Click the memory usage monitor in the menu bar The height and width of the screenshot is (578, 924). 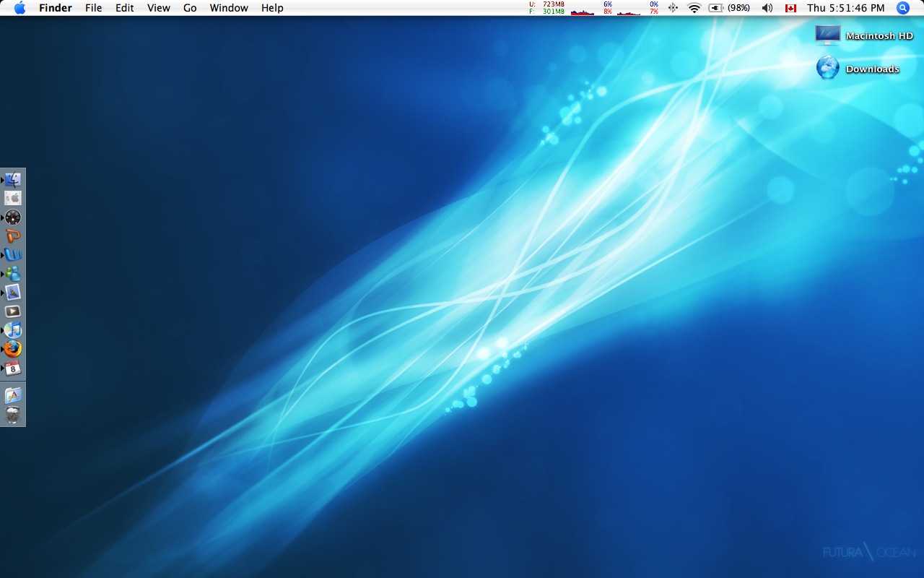(546, 8)
